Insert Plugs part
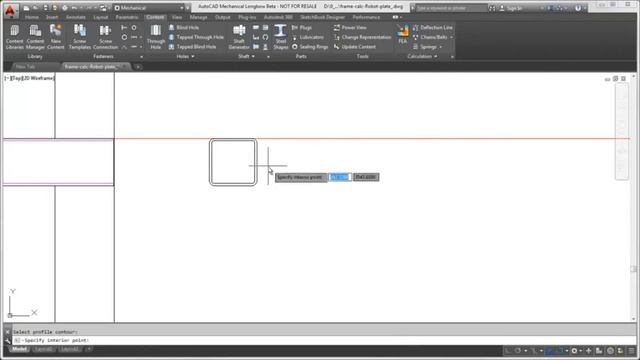 (x=302, y=27)
